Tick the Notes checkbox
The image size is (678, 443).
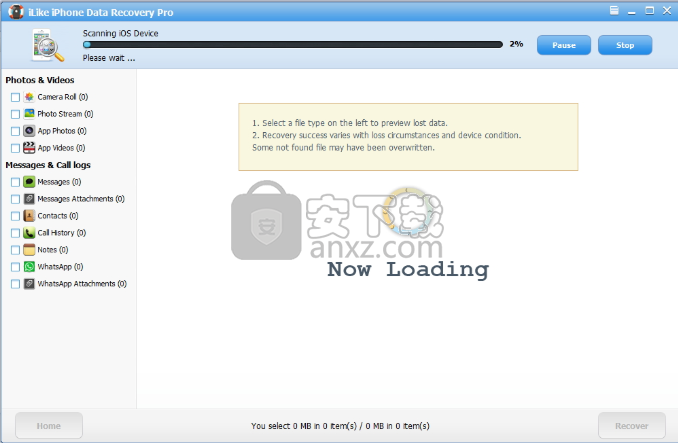click(15, 250)
